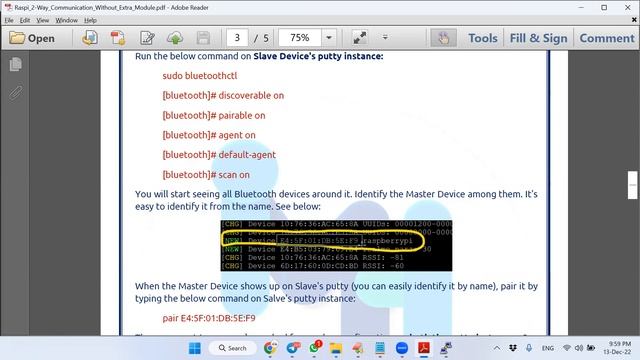The height and width of the screenshot is (360, 640).
Task: Click the Adobe Reader taskbar icon
Action: point(424,348)
